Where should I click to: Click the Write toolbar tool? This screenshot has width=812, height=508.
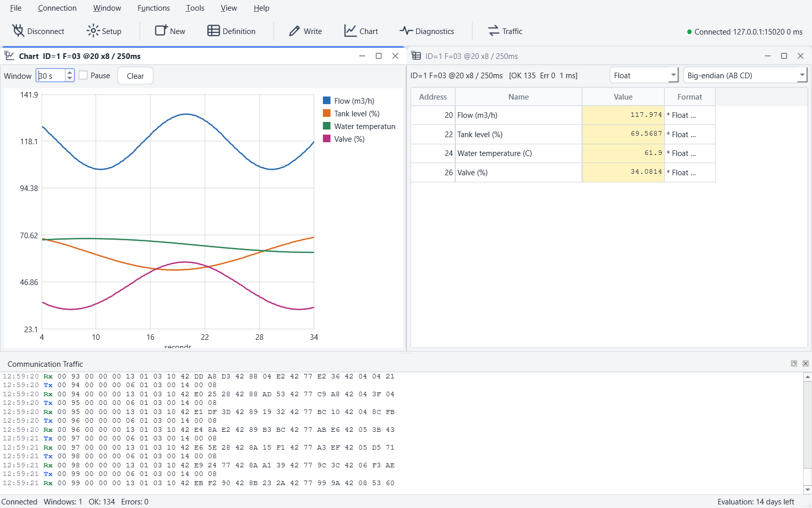[306, 31]
